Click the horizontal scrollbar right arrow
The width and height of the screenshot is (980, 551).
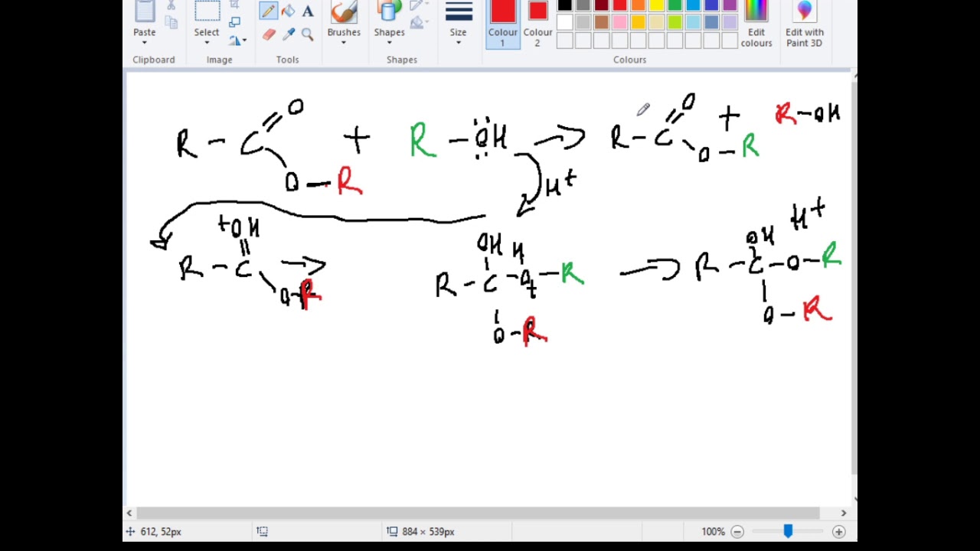pos(844,513)
